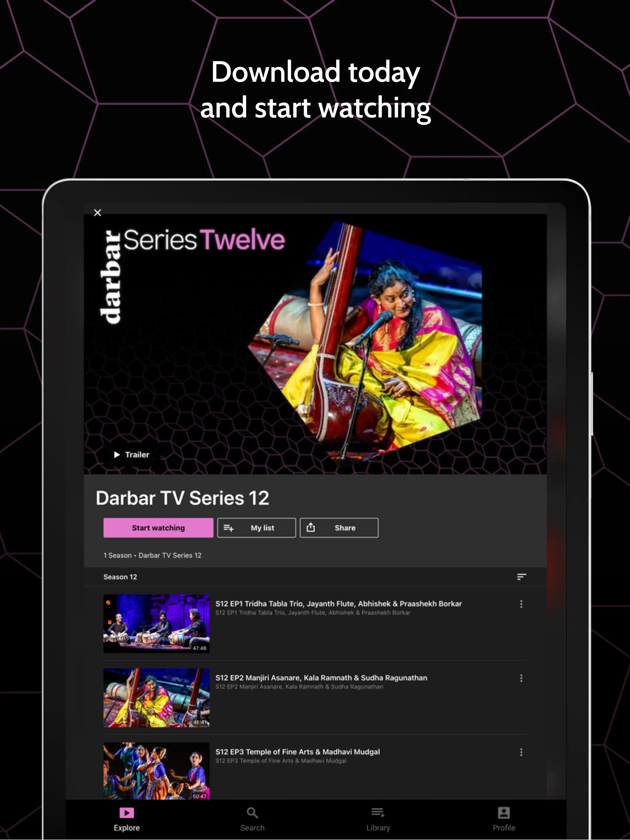Close the Series Twelve detail panel
Image resolution: width=630 pixels, height=840 pixels.
(98, 212)
